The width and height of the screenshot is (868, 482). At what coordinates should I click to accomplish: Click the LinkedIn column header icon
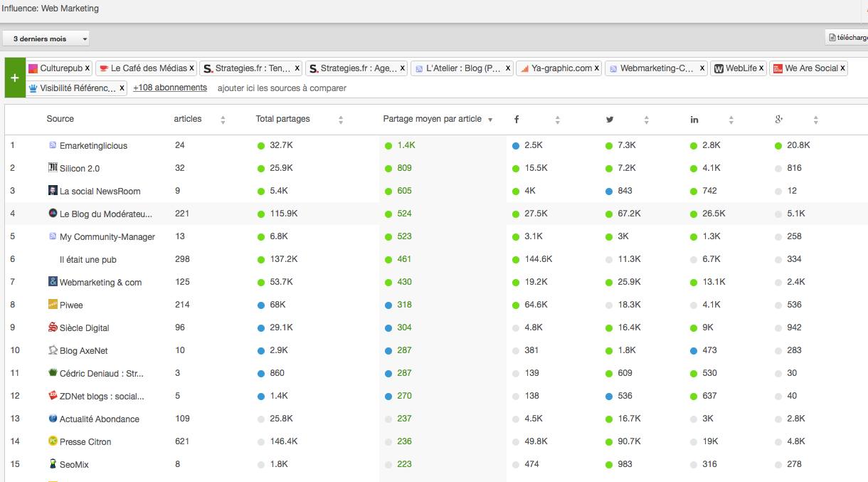[694, 120]
